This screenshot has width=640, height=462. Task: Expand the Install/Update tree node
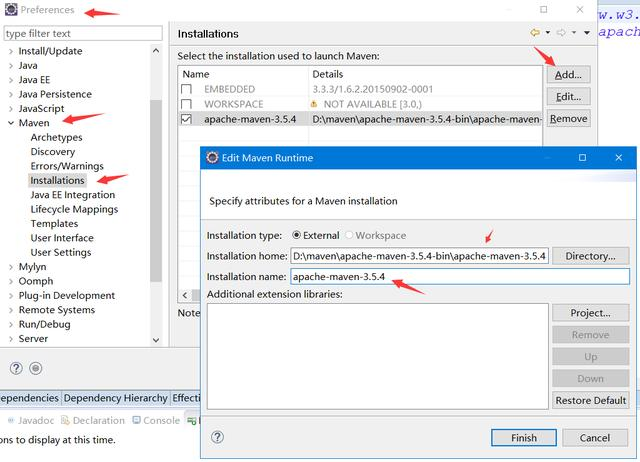[x=11, y=51]
